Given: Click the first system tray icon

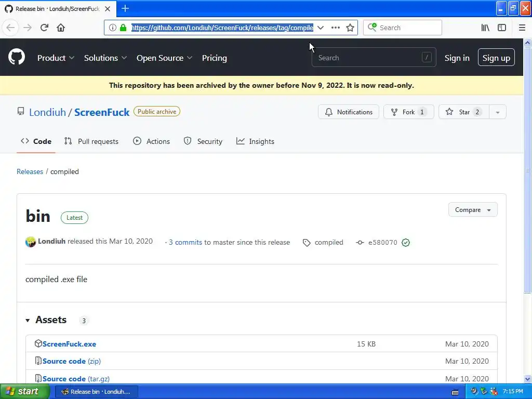Looking at the screenshot, I should [x=474, y=391].
